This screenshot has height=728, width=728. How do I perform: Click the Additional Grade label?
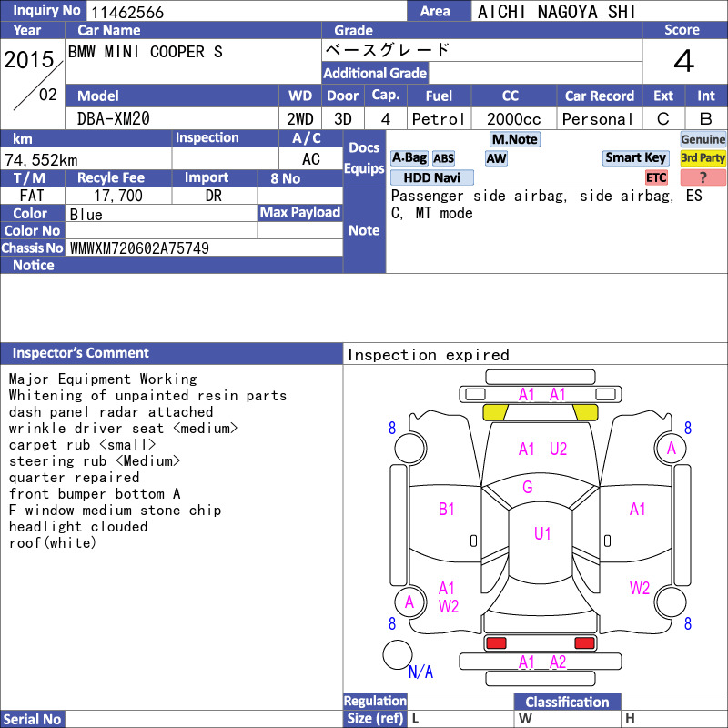(x=375, y=73)
